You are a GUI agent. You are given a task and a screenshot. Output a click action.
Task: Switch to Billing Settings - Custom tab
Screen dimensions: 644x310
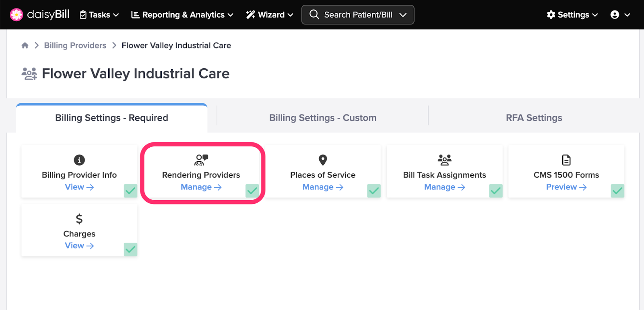point(323,118)
